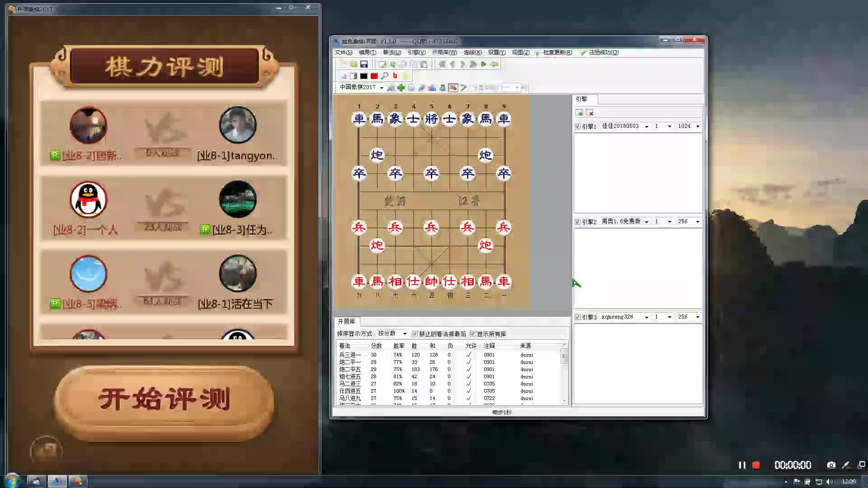Stop recording with the red square button
This screenshot has height=488, width=868.
(756, 465)
